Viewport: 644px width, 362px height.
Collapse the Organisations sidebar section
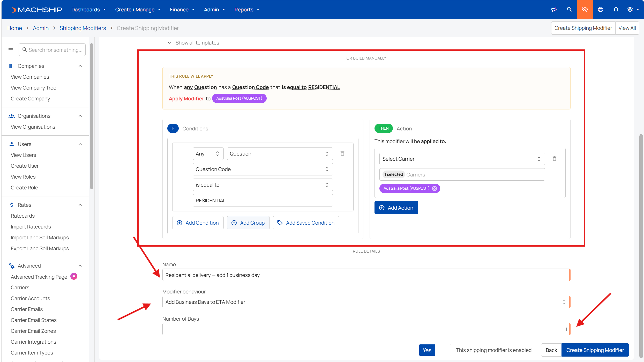[x=80, y=116]
